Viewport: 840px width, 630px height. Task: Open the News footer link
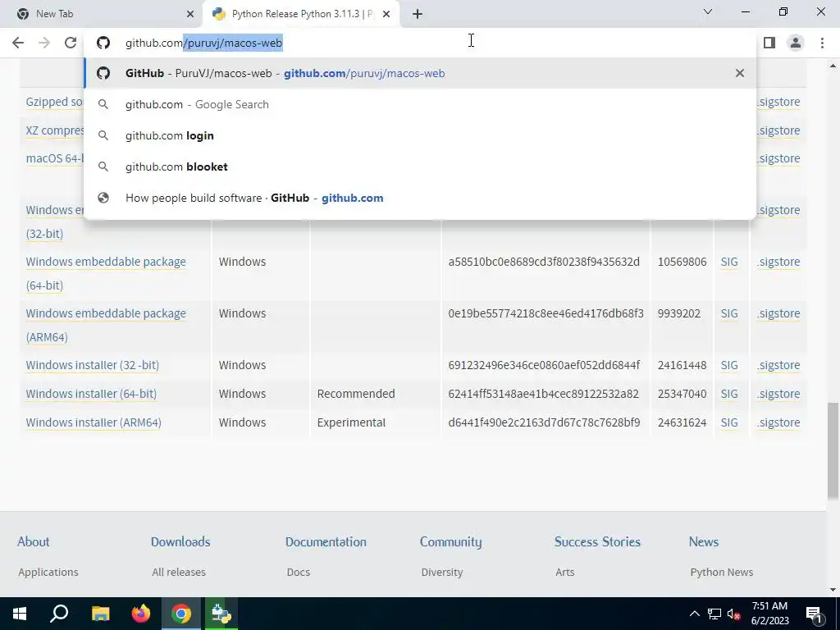[x=703, y=541]
